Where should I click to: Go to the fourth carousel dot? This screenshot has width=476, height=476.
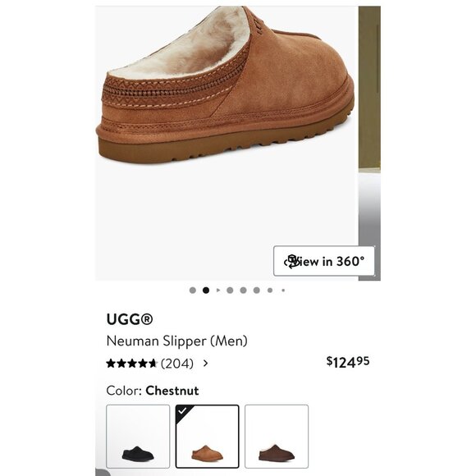[230, 291]
